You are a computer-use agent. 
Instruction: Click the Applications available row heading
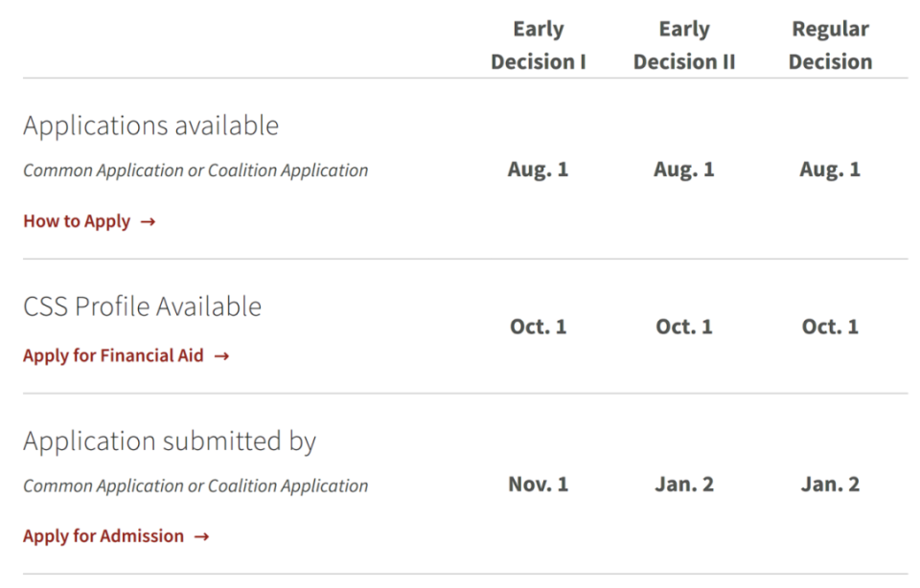click(x=151, y=125)
